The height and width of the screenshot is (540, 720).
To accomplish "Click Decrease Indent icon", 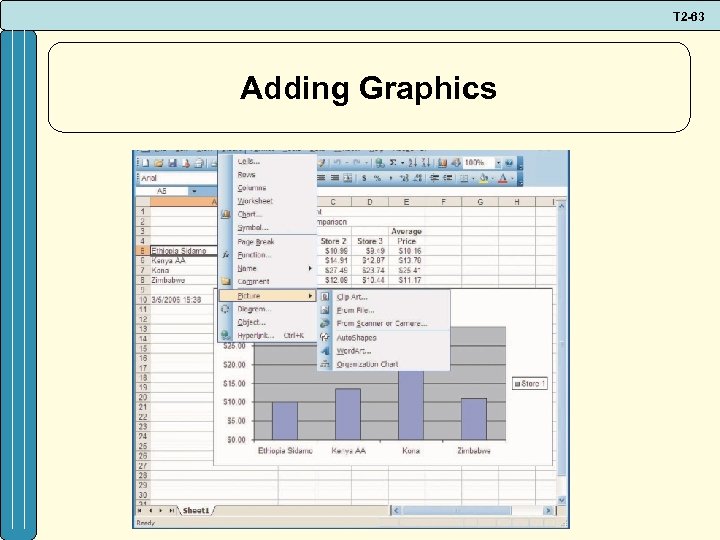I will point(434,178).
